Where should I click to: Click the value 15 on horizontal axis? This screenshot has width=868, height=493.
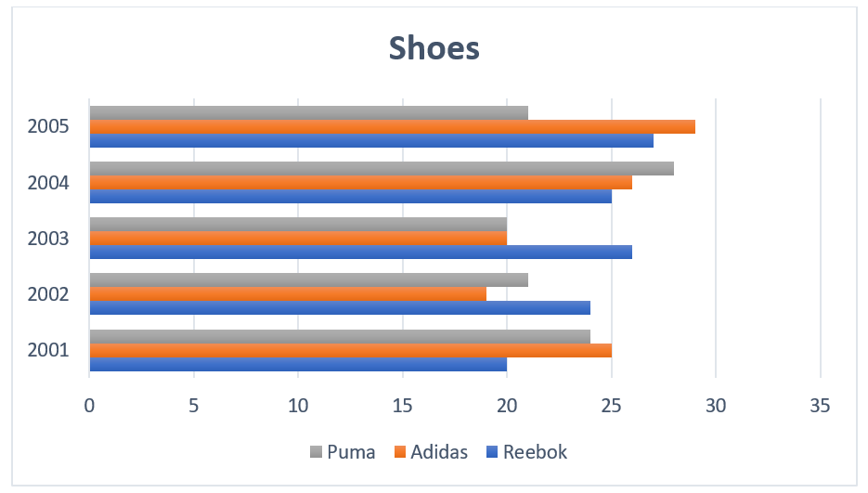[402, 406]
